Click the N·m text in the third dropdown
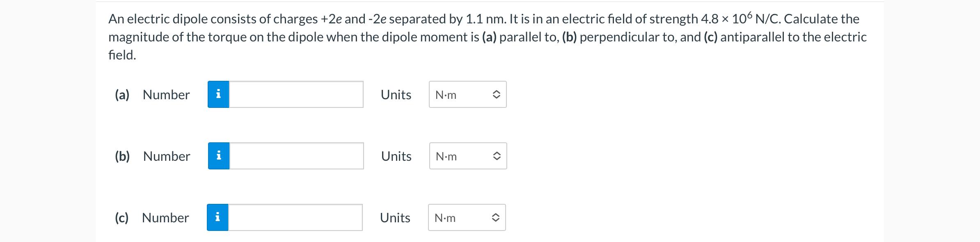This screenshot has width=980, height=242. coord(445,218)
